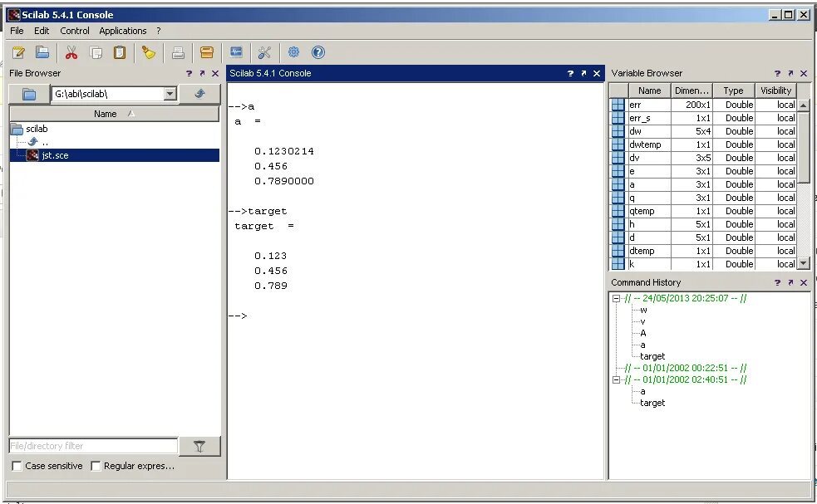Sort variables by the Dimension column header

coord(691,91)
